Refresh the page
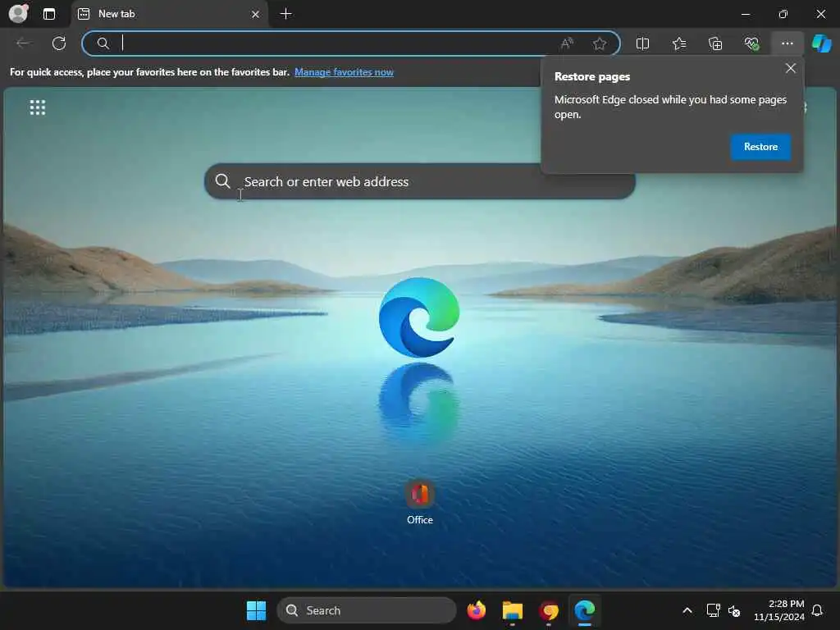 (59, 43)
